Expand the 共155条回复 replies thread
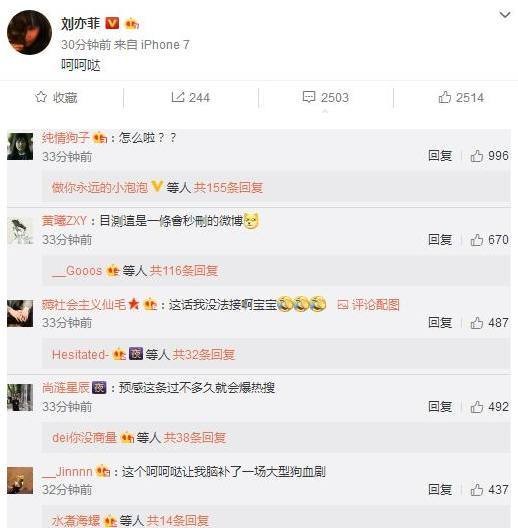The width and height of the screenshot is (518, 528). click(x=228, y=187)
